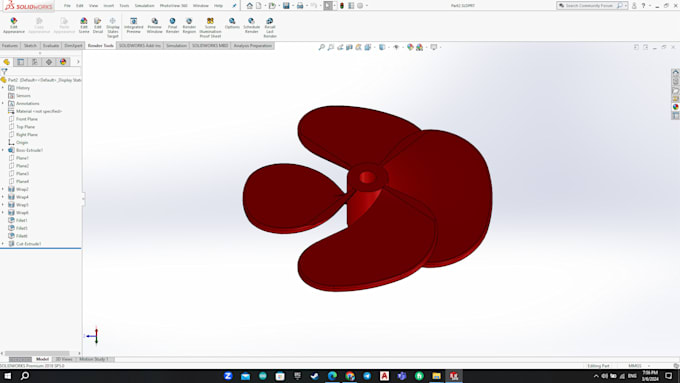Viewport: 680px width, 383px height.
Task: Open the File menu
Action: point(67,6)
